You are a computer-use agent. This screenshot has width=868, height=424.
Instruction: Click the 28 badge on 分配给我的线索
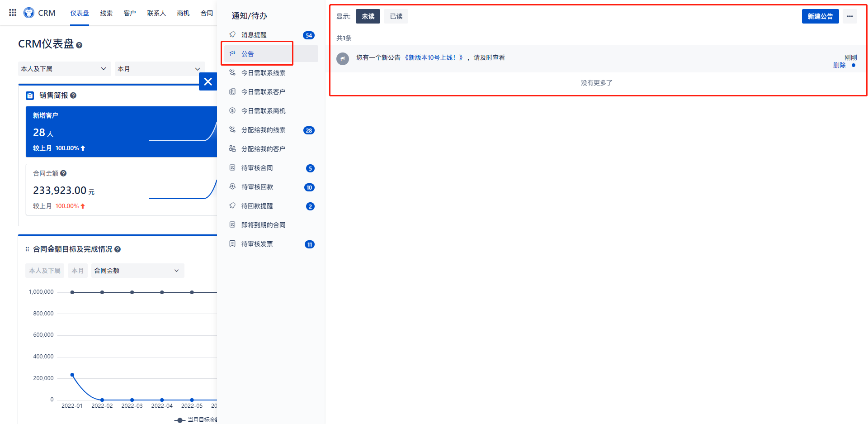pos(309,130)
